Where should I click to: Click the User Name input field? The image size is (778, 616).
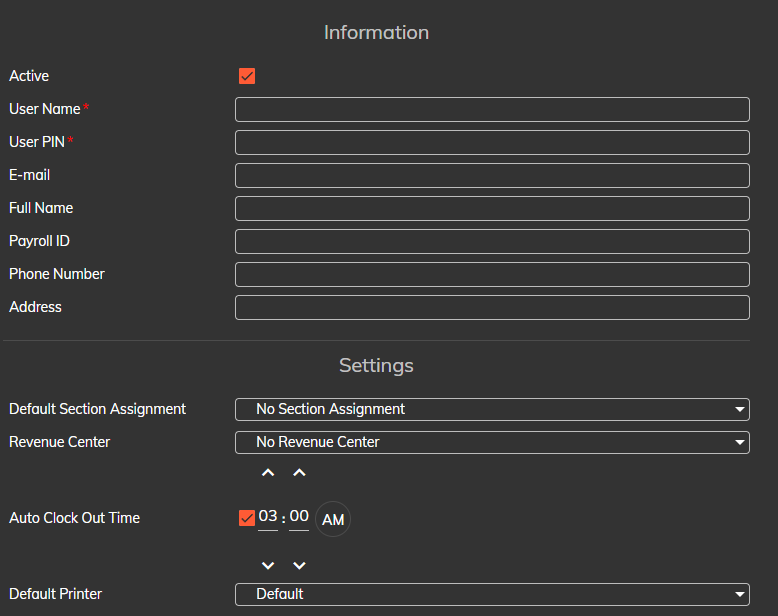click(492, 109)
